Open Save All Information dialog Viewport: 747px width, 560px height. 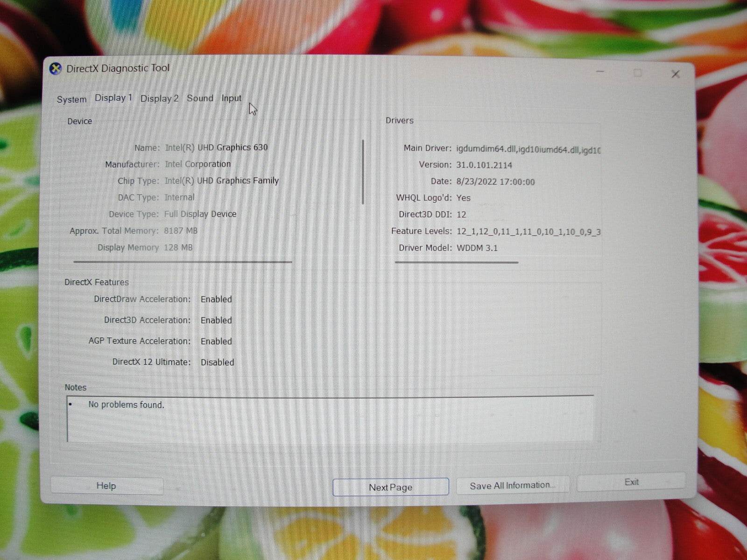coord(512,485)
